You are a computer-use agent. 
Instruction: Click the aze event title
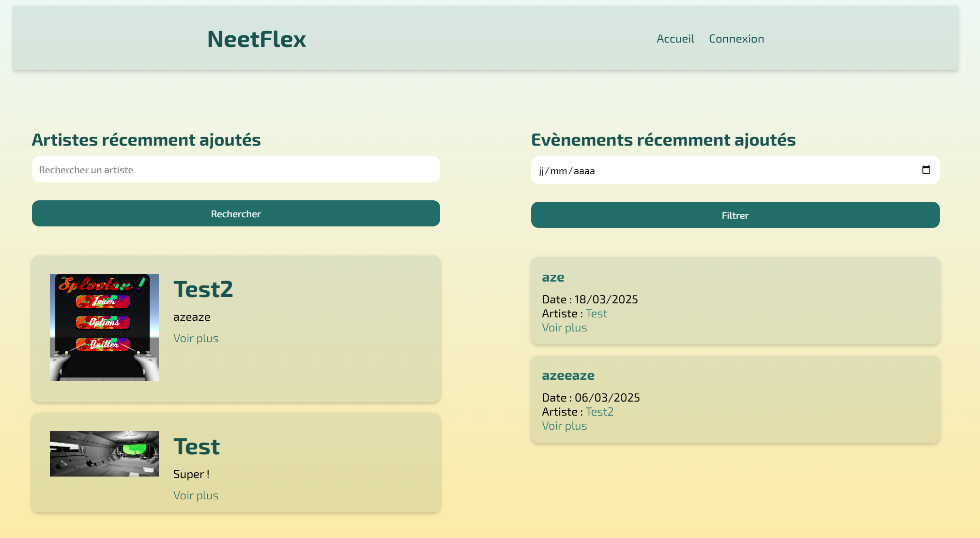click(553, 278)
